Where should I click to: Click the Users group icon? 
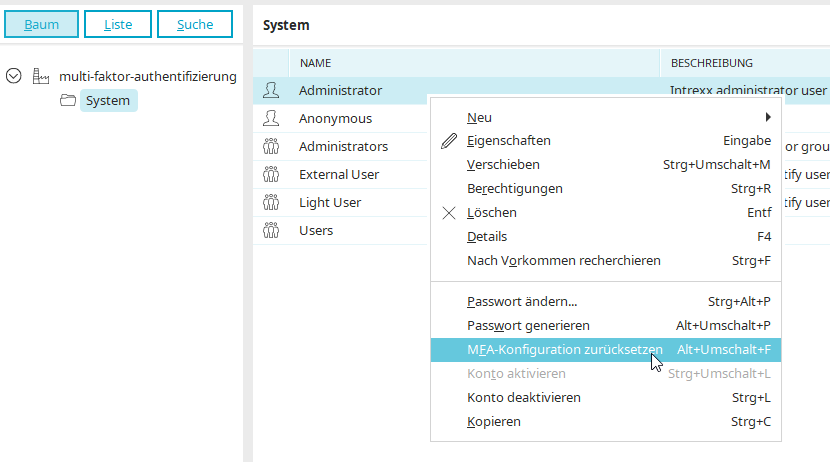point(271,230)
